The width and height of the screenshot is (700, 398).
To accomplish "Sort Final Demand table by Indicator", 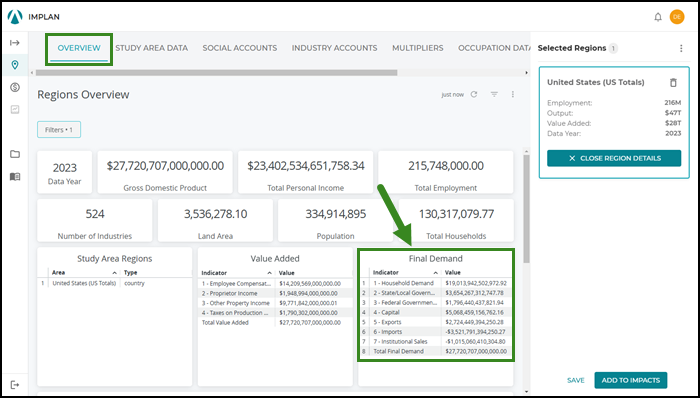I will [x=405, y=273].
